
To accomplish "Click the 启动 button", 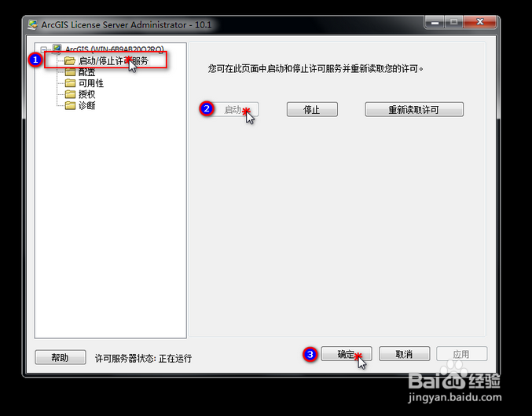I will [233, 109].
